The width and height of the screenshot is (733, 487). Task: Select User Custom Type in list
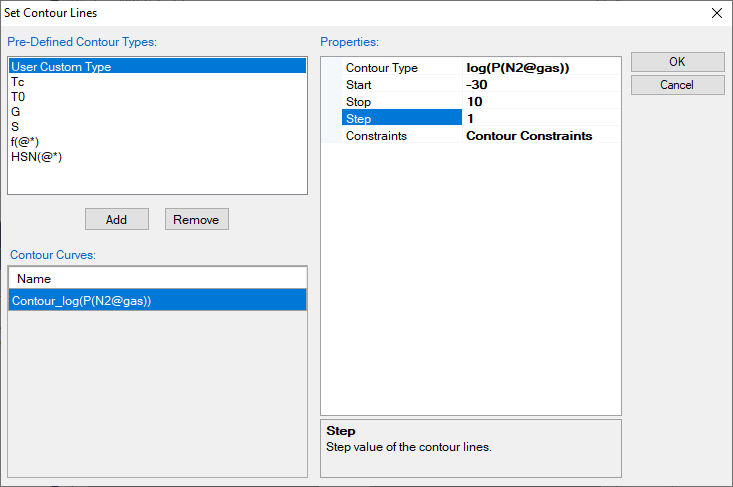60,67
